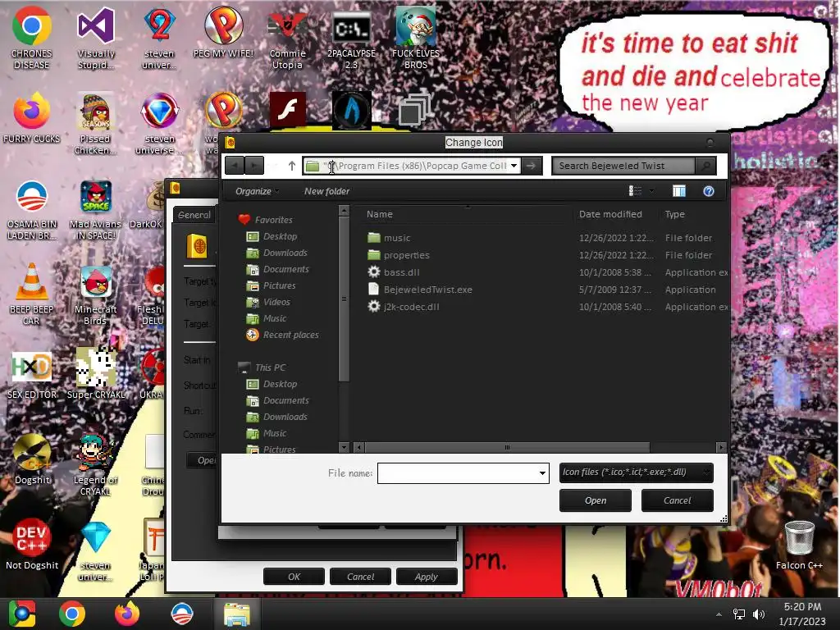
Task: Click the Search Bejeweled Twist box
Action: click(623, 166)
